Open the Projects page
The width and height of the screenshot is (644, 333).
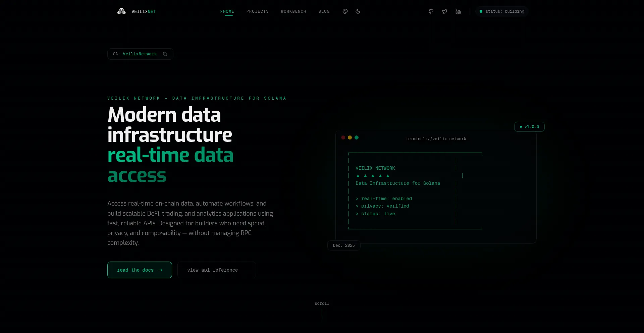point(258,11)
